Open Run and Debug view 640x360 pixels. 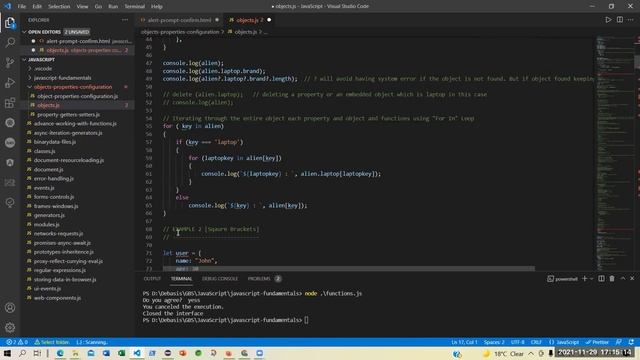point(10,82)
